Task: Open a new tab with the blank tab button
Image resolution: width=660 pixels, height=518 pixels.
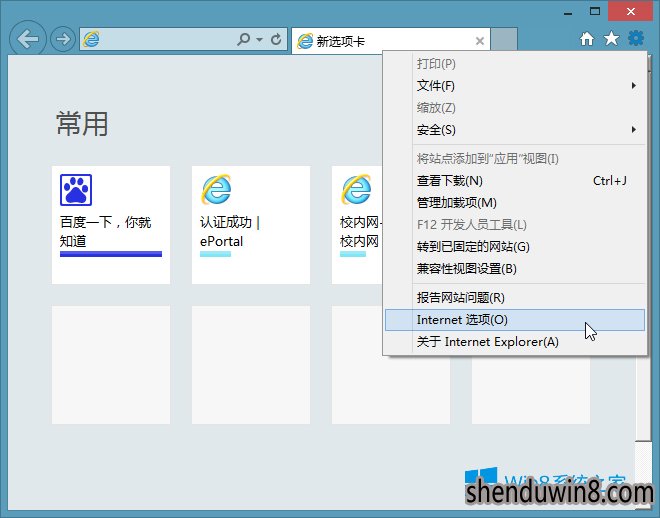Action: point(504,40)
